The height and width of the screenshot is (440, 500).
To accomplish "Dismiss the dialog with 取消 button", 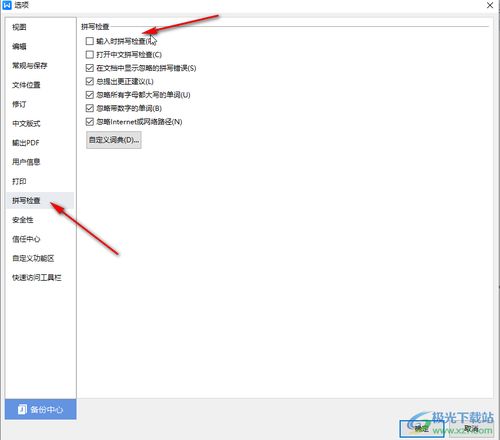I will click(x=471, y=429).
